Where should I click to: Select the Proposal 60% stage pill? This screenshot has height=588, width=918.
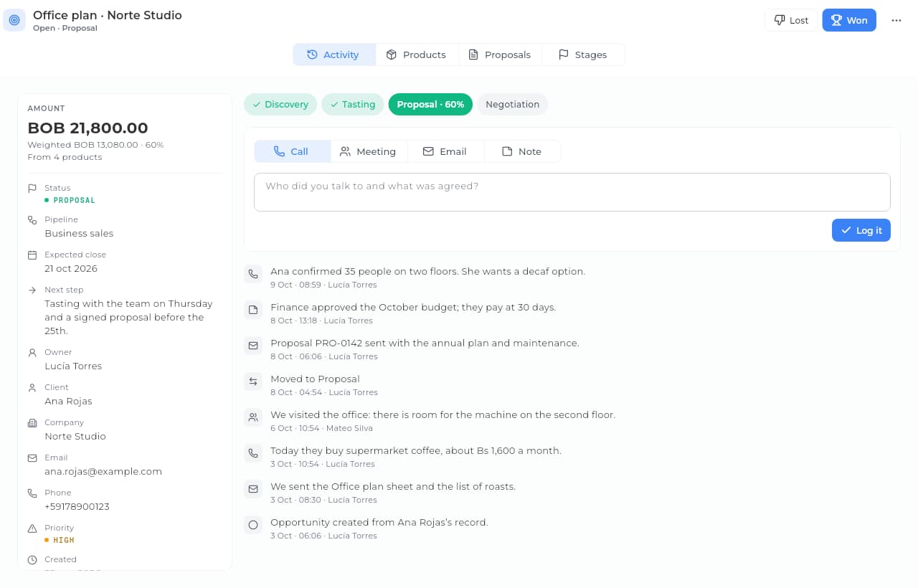coord(430,105)
